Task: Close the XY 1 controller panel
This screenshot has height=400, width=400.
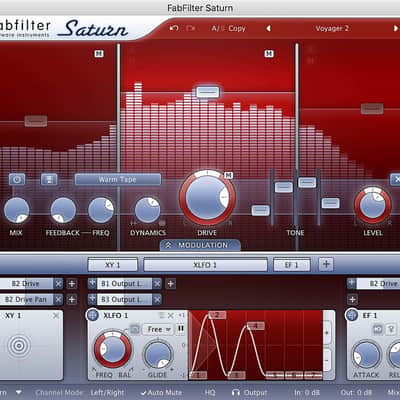Action: [56, 315]
